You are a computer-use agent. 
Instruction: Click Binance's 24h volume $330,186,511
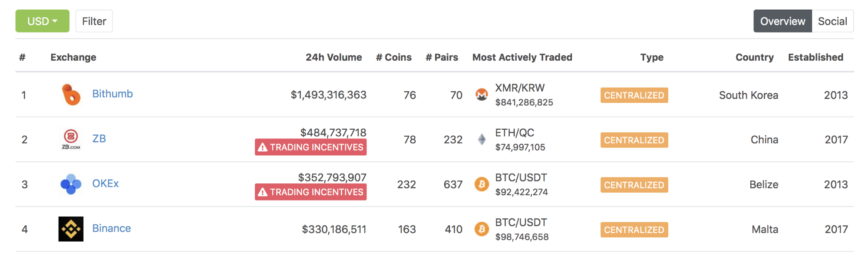(334, 229)
